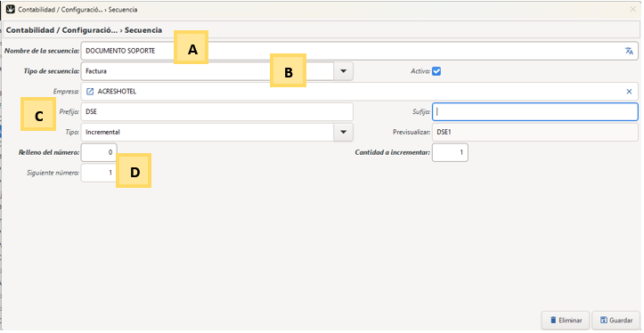
Task: Click the Eliminar button
Action: [x=566, y=321]
